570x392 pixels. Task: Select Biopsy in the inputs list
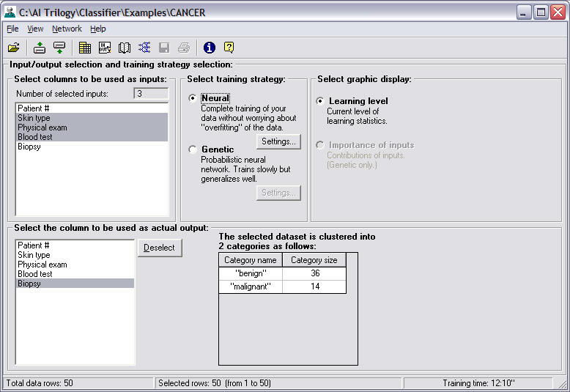(92, 147)
